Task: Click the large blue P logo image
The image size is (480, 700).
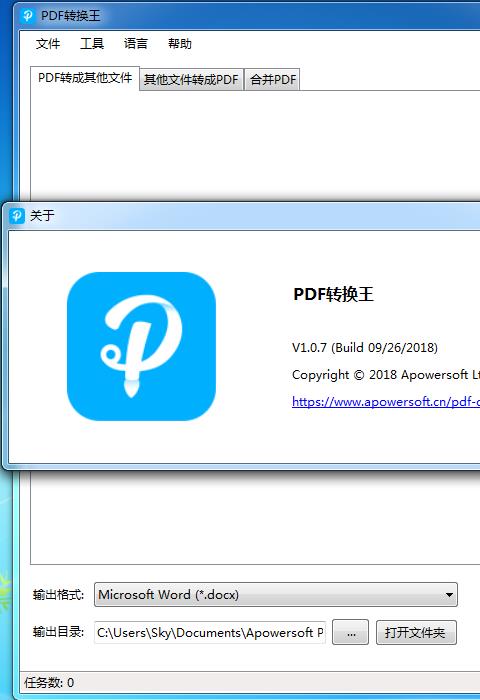Action: click(x=141, y=346)
